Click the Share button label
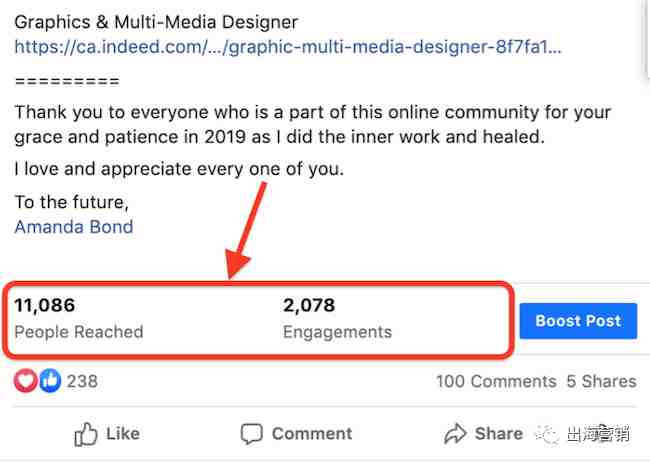This screenshot has height=462, width=650. pos(499,434)
